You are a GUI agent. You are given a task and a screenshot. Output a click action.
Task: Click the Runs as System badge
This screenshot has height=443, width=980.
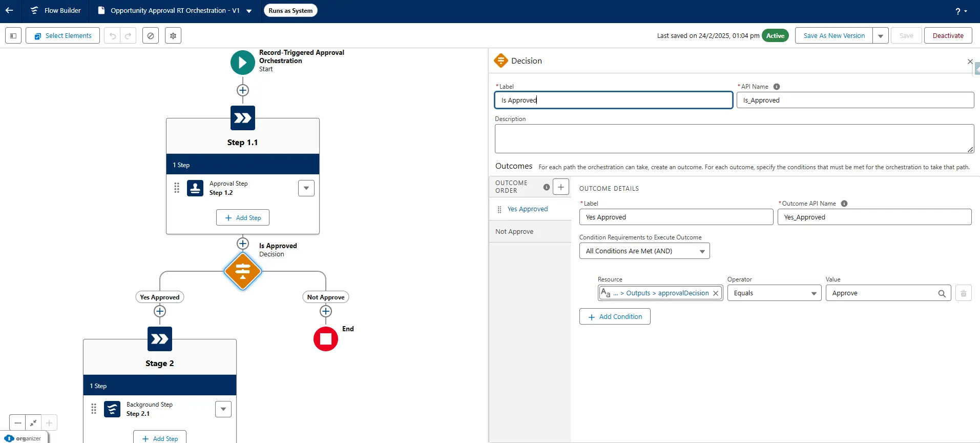[290, 11]
